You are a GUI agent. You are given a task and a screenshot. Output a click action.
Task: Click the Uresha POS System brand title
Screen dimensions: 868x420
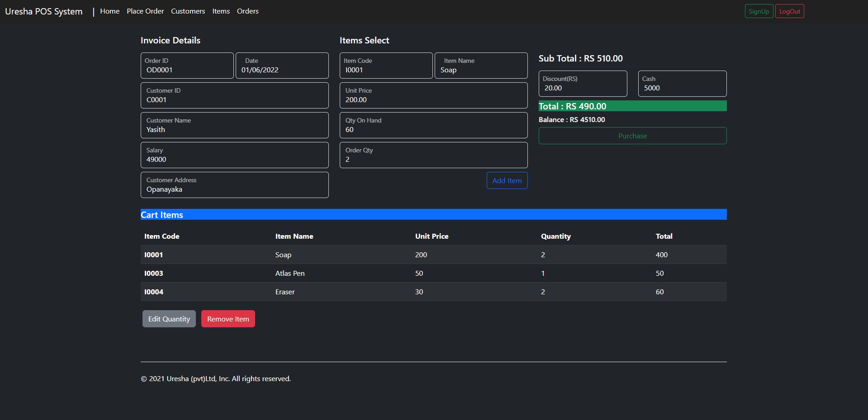pyautogui.click(x=44, y=11)
